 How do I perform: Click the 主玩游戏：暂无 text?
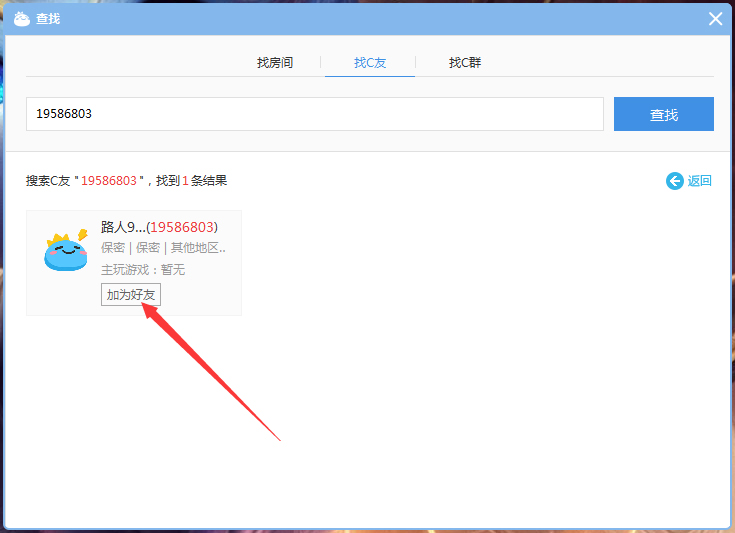pyautogui.click(x=143, y=270)
